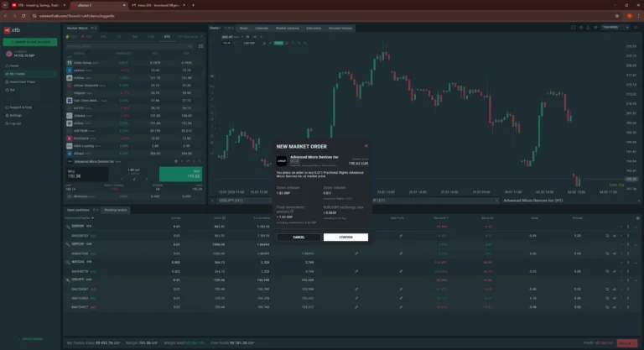Viewport: 644px width, 350px height.
Task: Select the Carl Zeiss Meditec row
Action: 134,101
